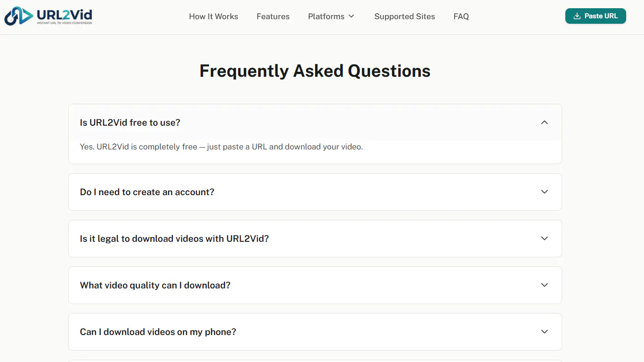Click the URL2Vid logo
The width and height of the screenshot is (644, 362).
click(x=48, y=16)
